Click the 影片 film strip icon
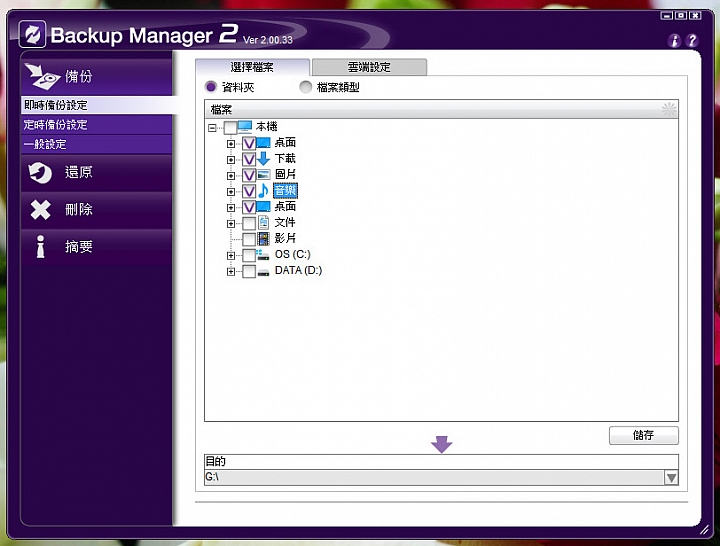The height and width of the screenshot is (546, 720). tap(264, 238)
